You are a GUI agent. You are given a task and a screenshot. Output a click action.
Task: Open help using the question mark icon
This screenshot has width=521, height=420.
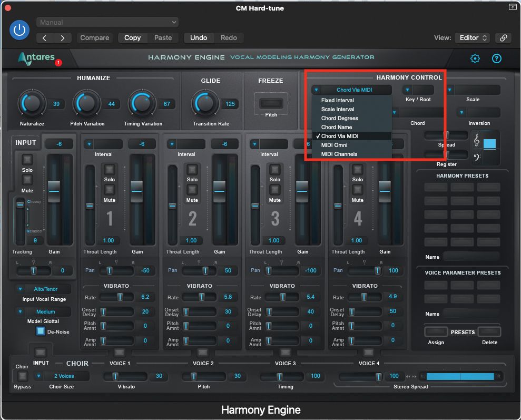pos(496,58)
